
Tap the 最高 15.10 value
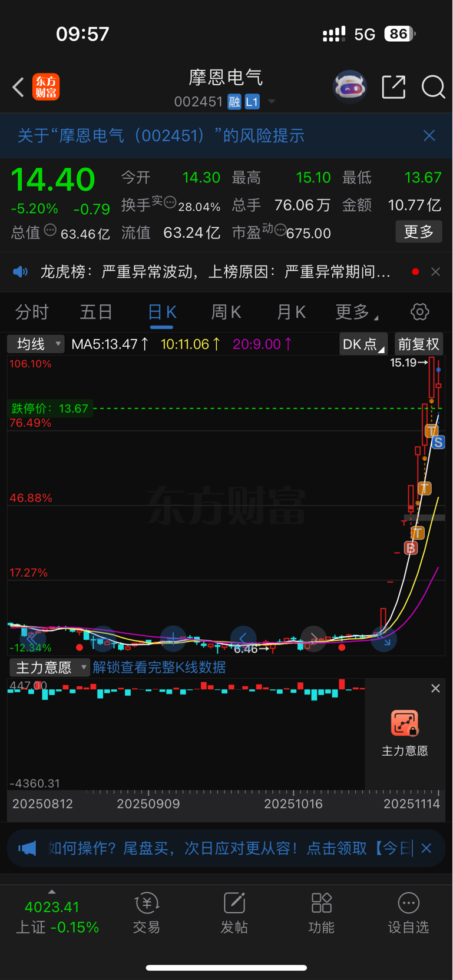(x=313, y=177)
